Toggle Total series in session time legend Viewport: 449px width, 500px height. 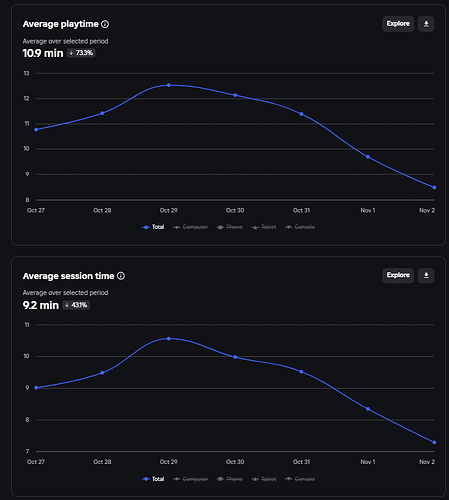tap(153, 479)
